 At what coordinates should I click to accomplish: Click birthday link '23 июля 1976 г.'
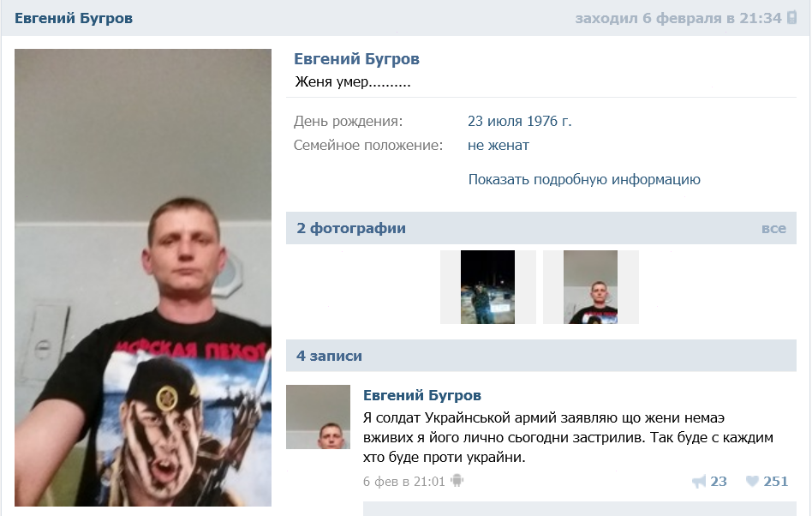pos(519,121)
